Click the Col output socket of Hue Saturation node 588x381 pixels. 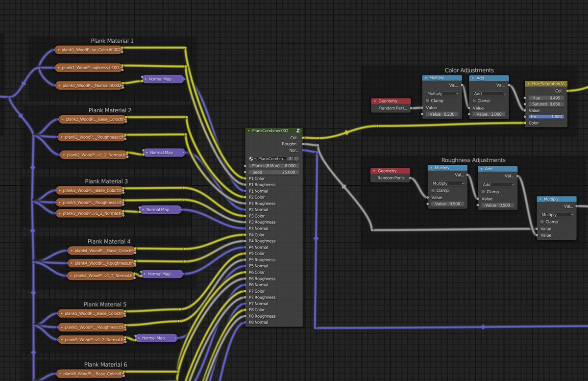point(567,91)
